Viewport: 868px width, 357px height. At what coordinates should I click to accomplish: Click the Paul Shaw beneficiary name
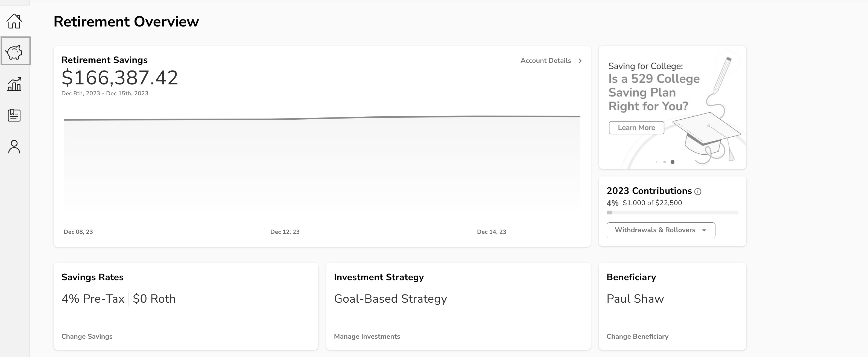635,299
